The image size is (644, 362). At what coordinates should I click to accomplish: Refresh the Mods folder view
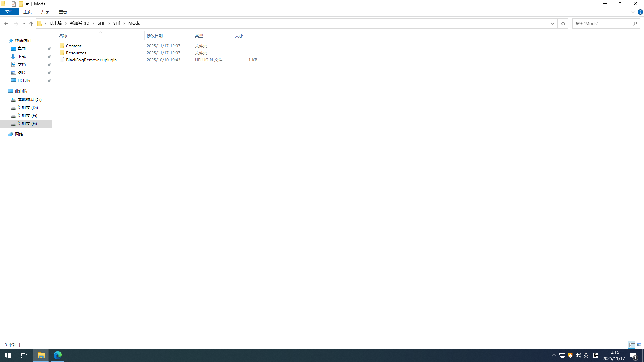563,23
